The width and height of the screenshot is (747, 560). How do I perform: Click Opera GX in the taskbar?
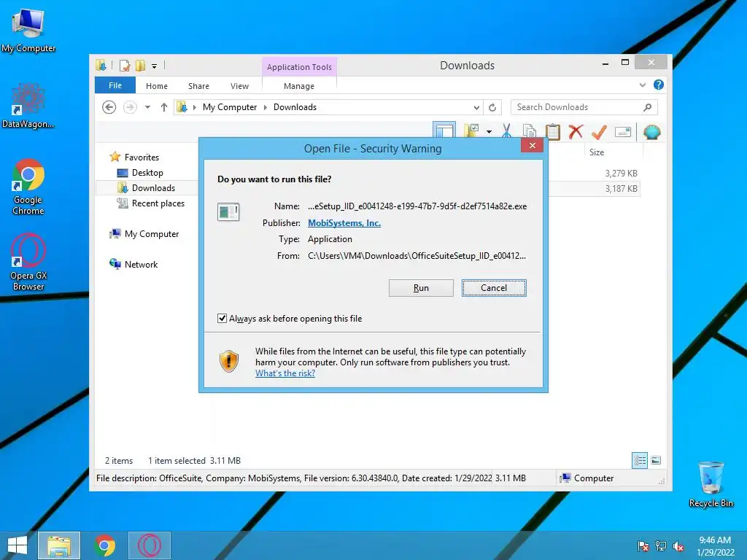coord(150,545)
